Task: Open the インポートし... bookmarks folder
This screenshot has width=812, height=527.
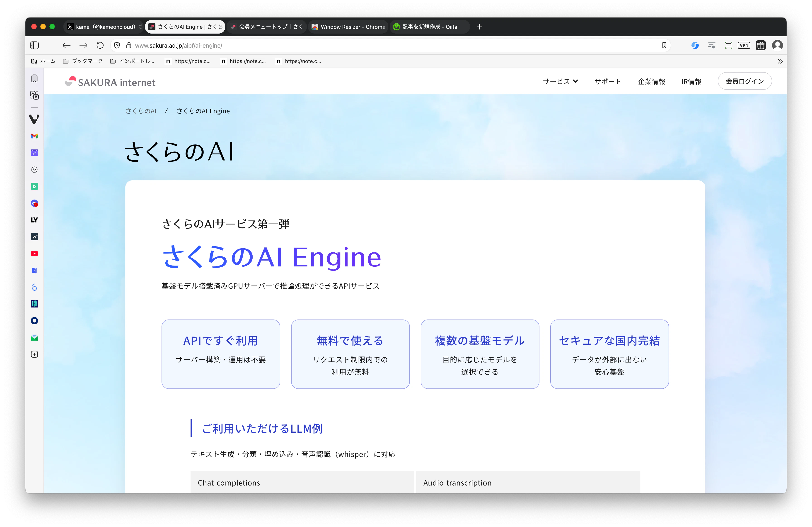Action: point(132,61)
